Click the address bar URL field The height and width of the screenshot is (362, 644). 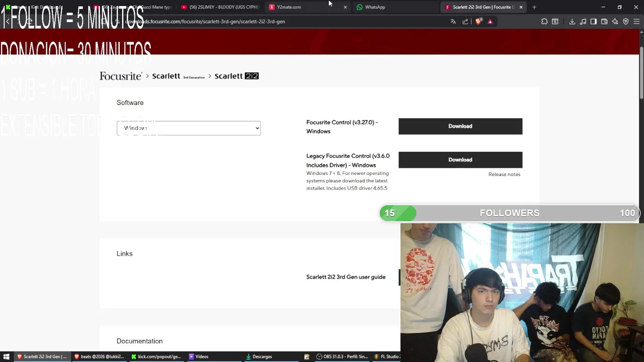coord(282,22)
